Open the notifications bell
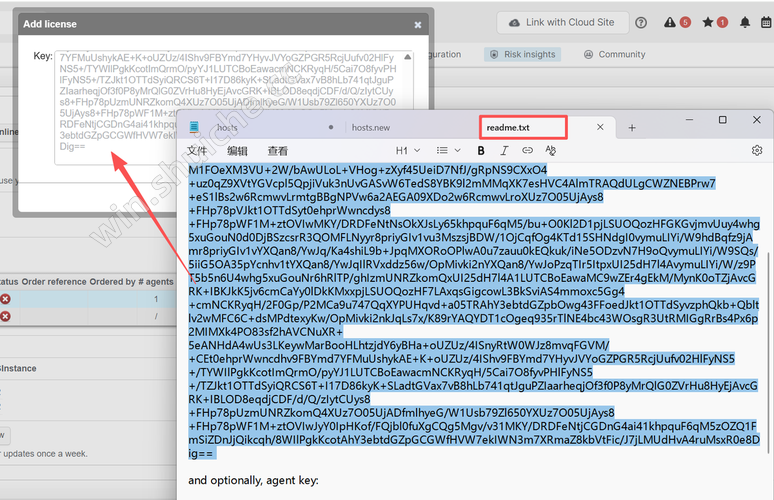 coord(745,22)
